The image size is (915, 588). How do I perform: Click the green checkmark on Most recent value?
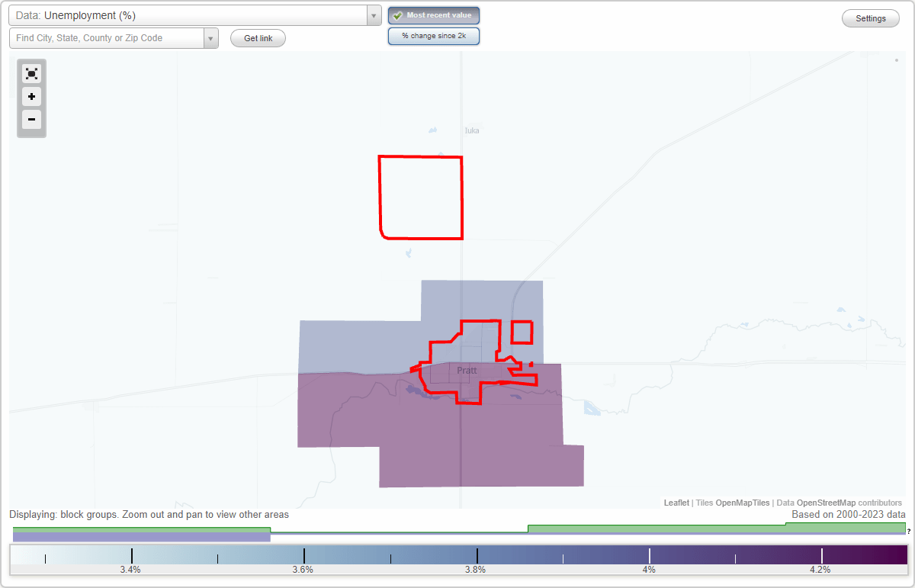[x=396, y=15]
